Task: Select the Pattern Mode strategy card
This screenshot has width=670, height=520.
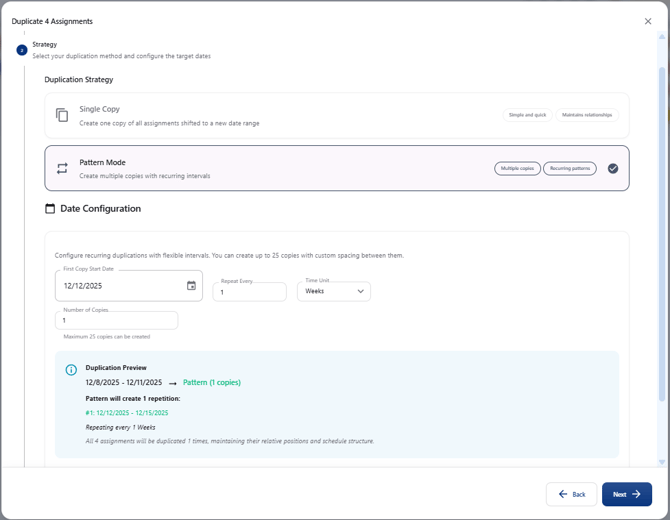Action: pos(300,168)
